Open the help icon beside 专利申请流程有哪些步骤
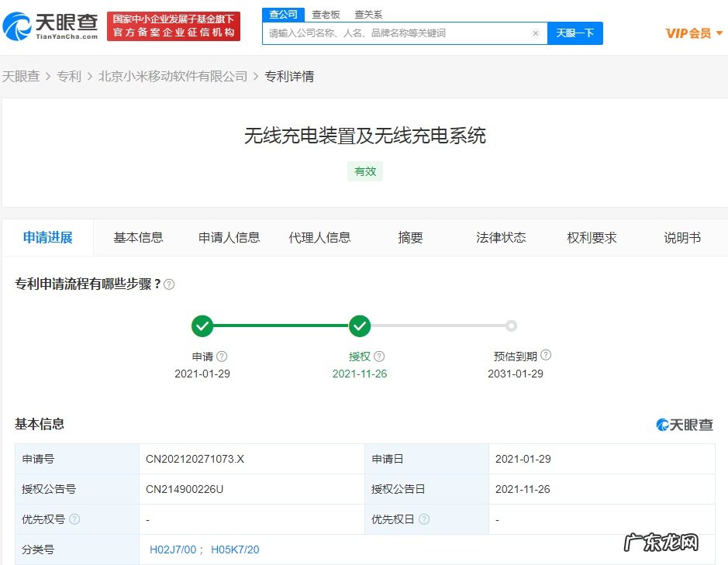 click(169, 284)
